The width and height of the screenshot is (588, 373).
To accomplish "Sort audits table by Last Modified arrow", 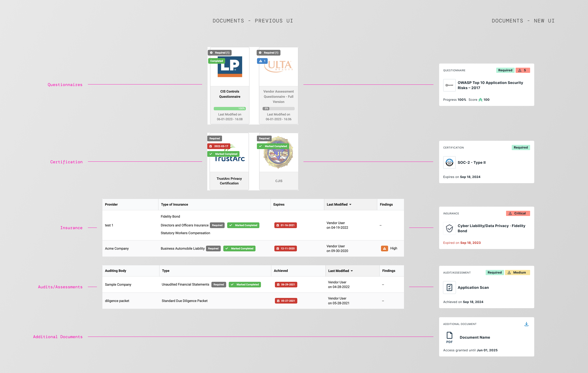I will (352, 271).
